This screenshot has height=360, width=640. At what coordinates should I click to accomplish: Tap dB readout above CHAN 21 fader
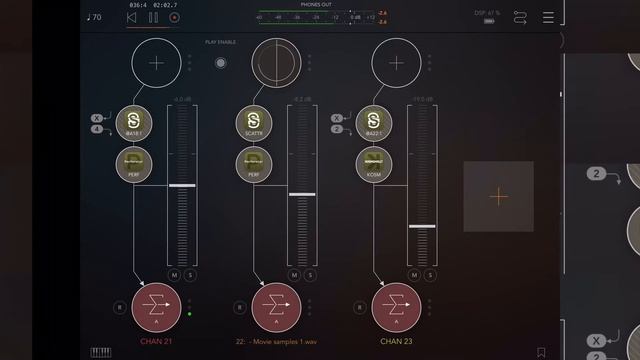pyautogui.click(x=182, y=99)
